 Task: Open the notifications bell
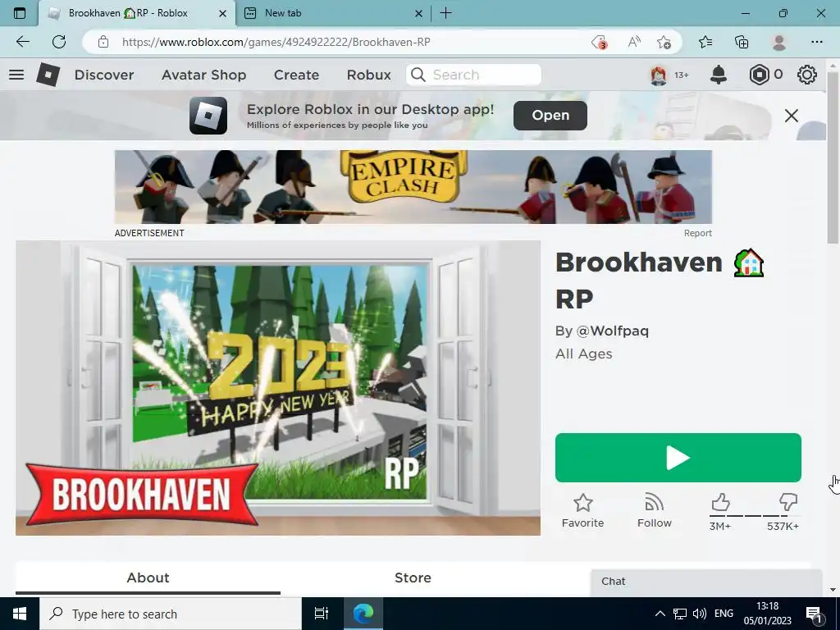pos(719,75)
